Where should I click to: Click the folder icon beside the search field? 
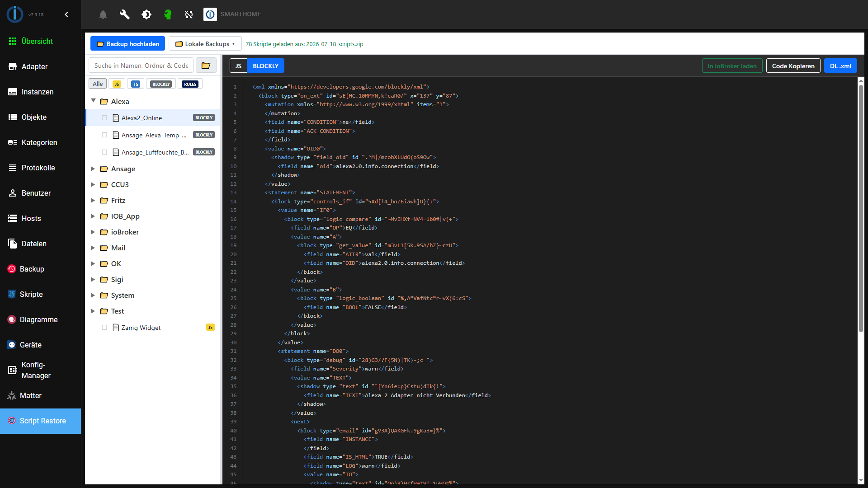(x=206, y=66)
